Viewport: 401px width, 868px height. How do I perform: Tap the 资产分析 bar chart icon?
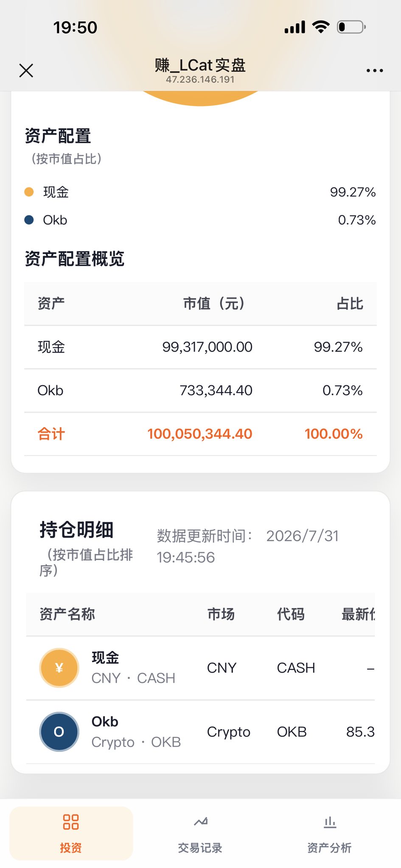tap(330, 822)
